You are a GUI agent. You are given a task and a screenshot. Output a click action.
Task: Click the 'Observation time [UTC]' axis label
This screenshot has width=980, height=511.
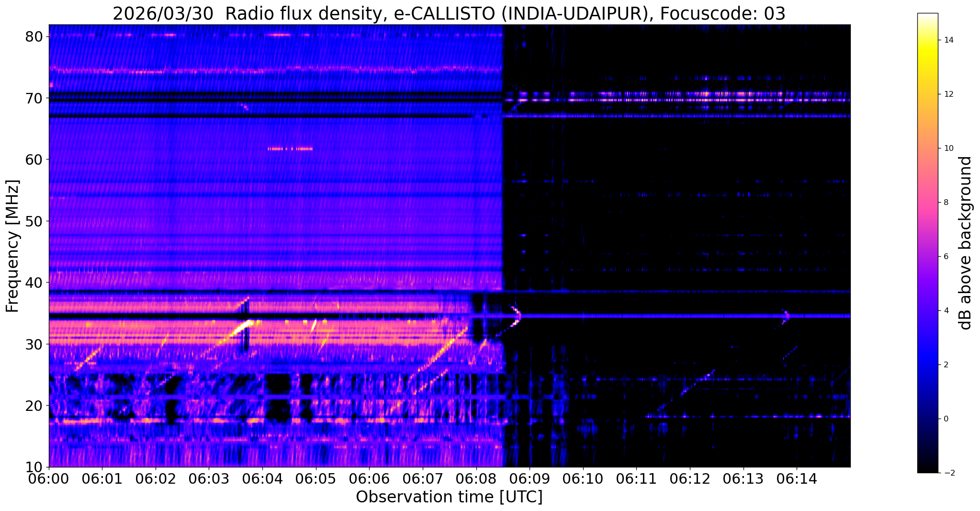[449, 497]
